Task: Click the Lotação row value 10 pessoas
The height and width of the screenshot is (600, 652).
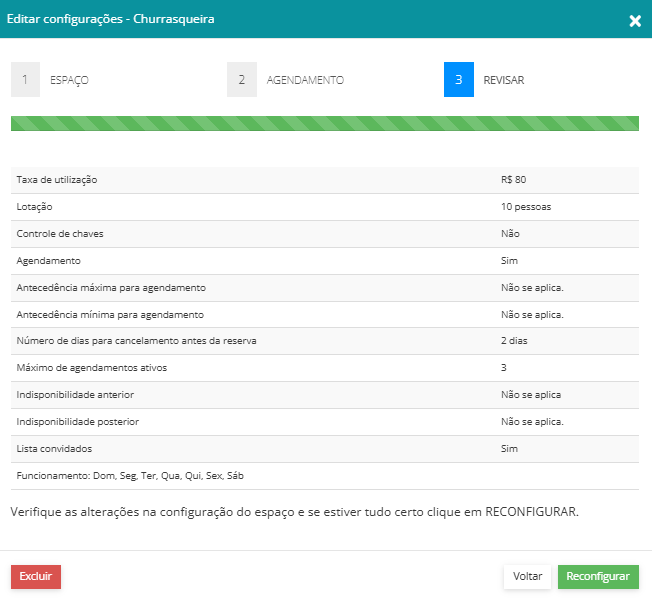Action: coord(526,207)
